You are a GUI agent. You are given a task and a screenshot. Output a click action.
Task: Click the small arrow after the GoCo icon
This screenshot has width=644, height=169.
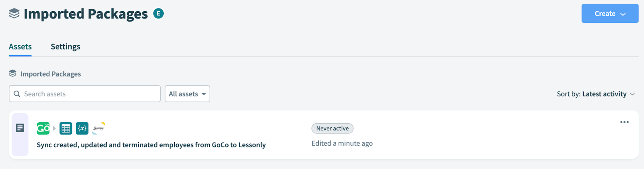54,128
